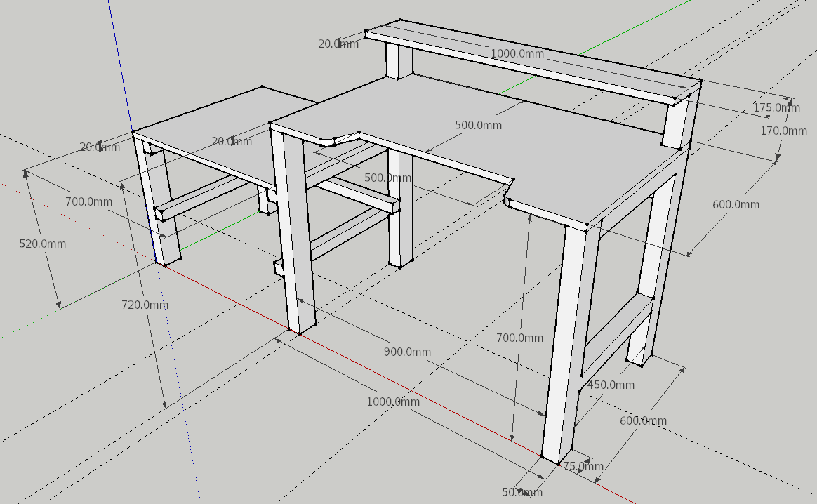Select the 175.0mm shelf height dimension

(777, 108)
